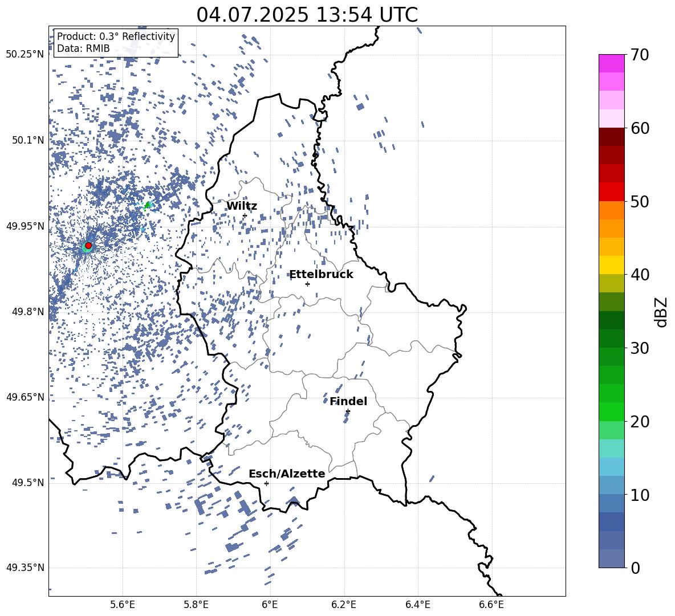Viewport: 675px width, 616px height.
Task: Click the title '04.07.2025 13:54 UTC'
Action: pos(307,15)
